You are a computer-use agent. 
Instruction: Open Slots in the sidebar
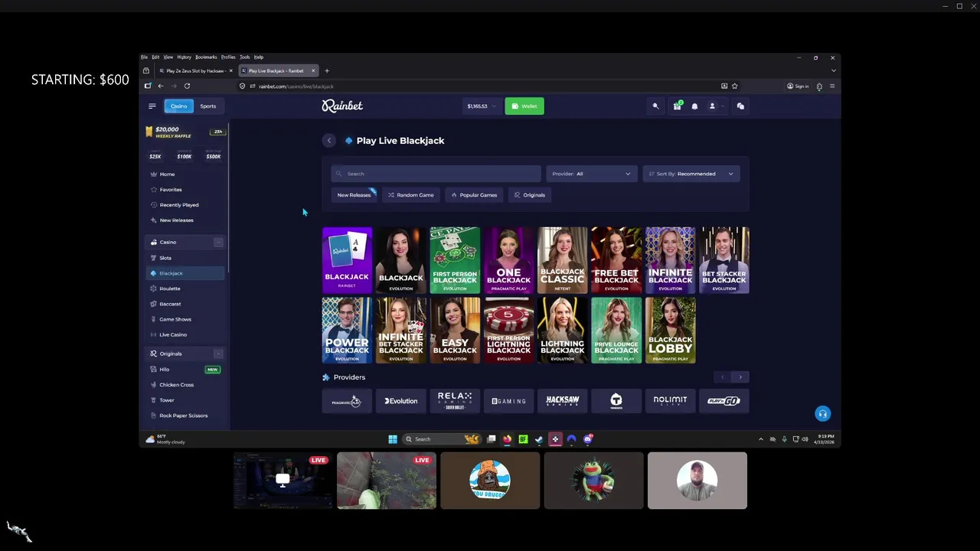tap(186, 258)
